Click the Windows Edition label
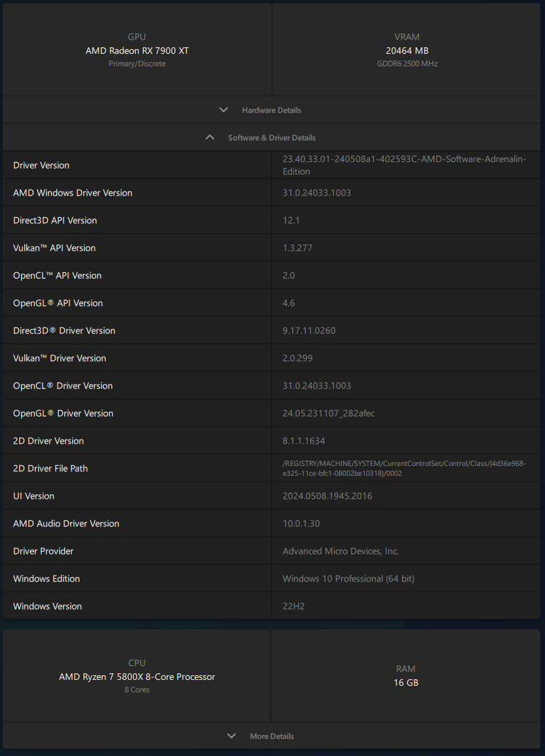 [47, 578]
